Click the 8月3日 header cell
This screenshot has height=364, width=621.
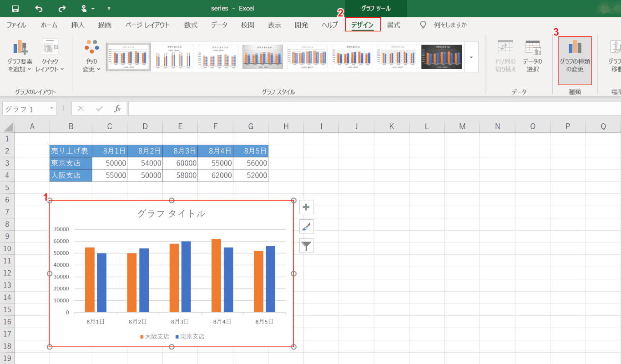coord(180,151)
